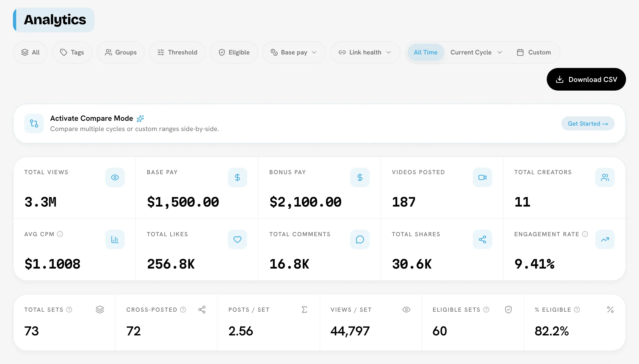The image size is (639, 364).
Task: Click the Analytics page heading
Action: pyautogui.click(x=55, y=20)
